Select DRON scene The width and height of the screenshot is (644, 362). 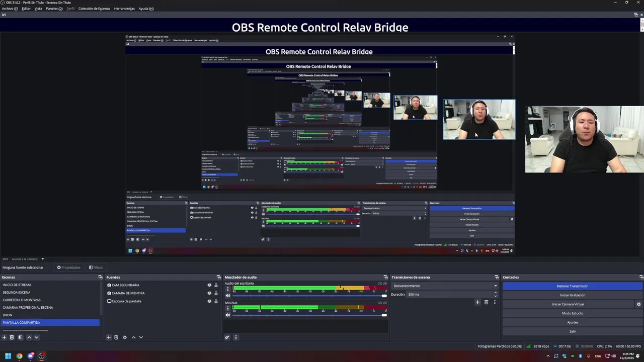coord(50,315)
